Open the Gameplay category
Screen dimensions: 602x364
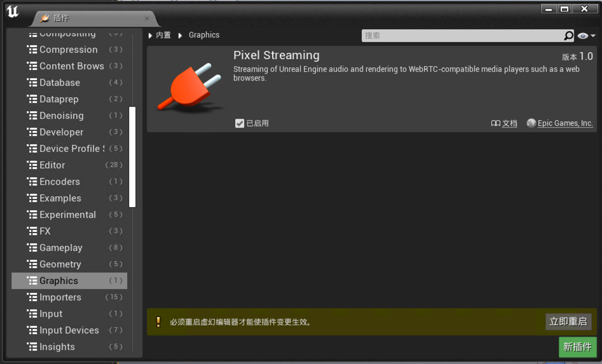69,247
